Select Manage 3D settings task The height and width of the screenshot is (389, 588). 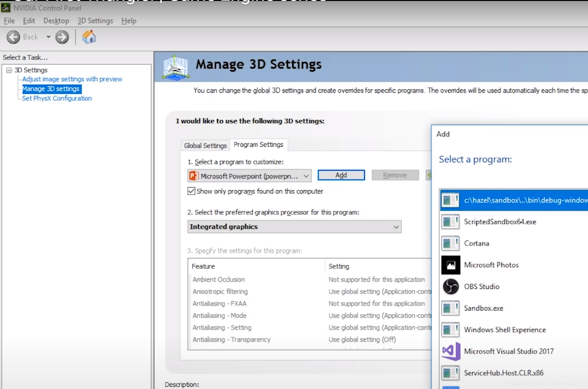click(51, 89)
